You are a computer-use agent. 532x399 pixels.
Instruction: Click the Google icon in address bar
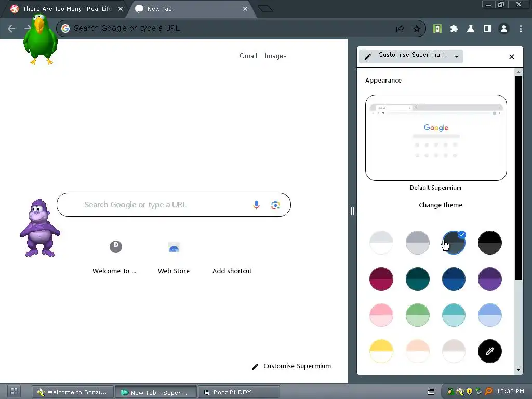coord(65,29)
